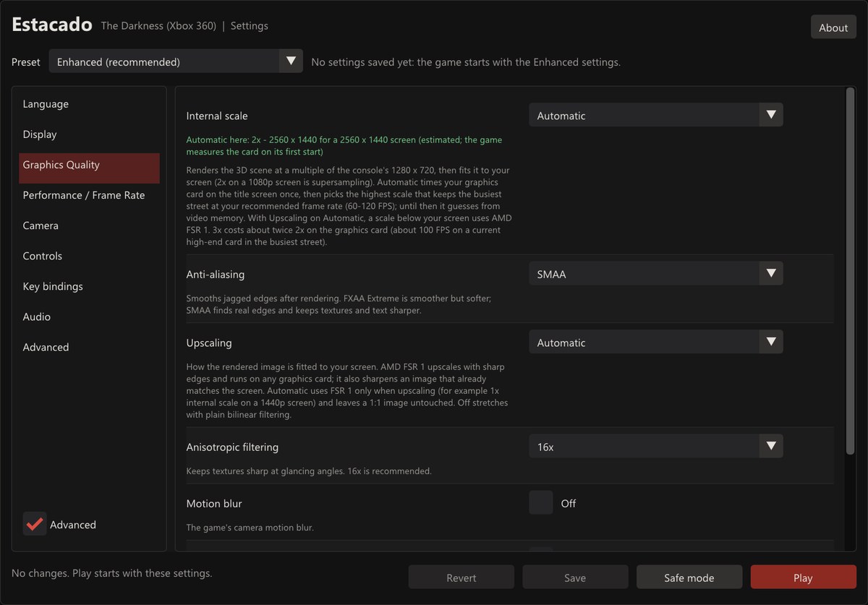Screen dimensions: 868x605
Task: Click the Save button
Action: 575,578
